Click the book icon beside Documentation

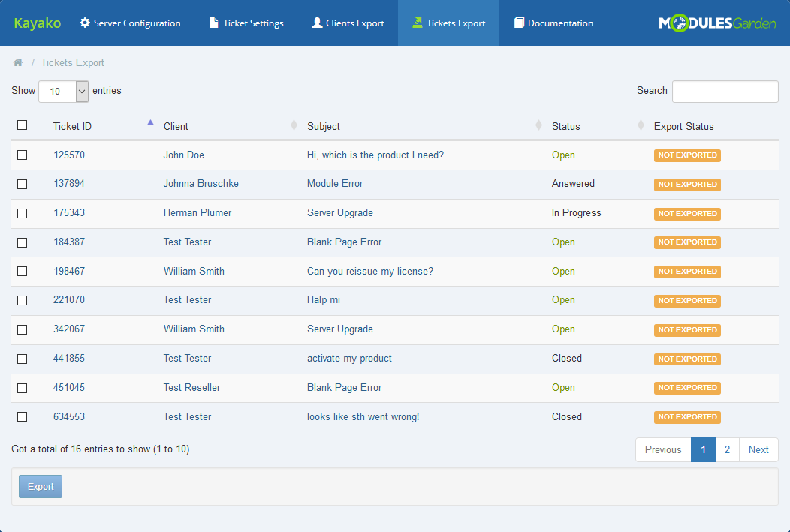[x=519, y=23]
